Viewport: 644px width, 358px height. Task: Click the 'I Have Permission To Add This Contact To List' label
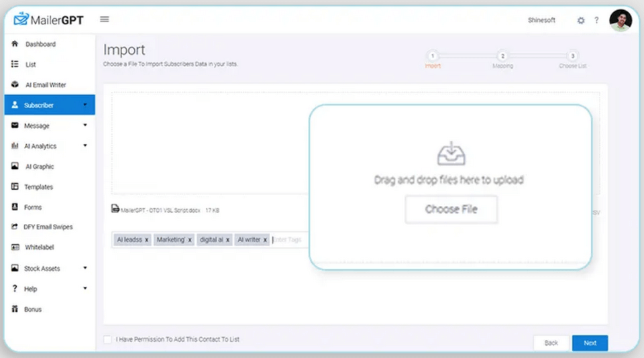click(x=177, y=339)
